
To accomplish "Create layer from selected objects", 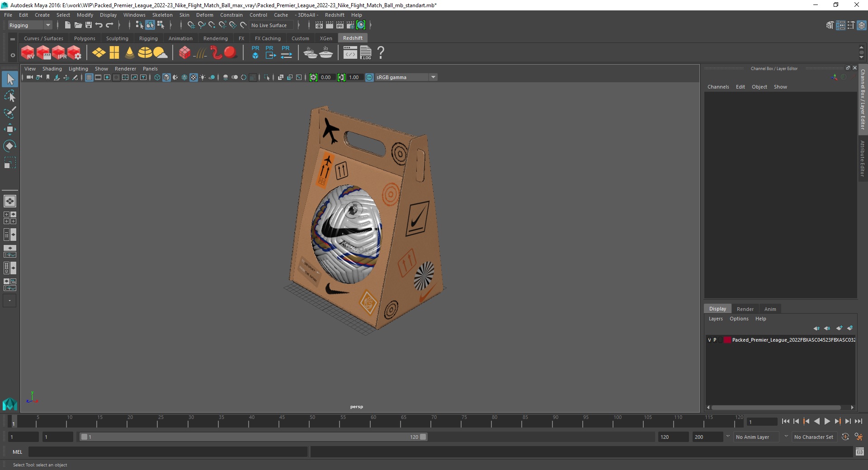I will [850, 328].
